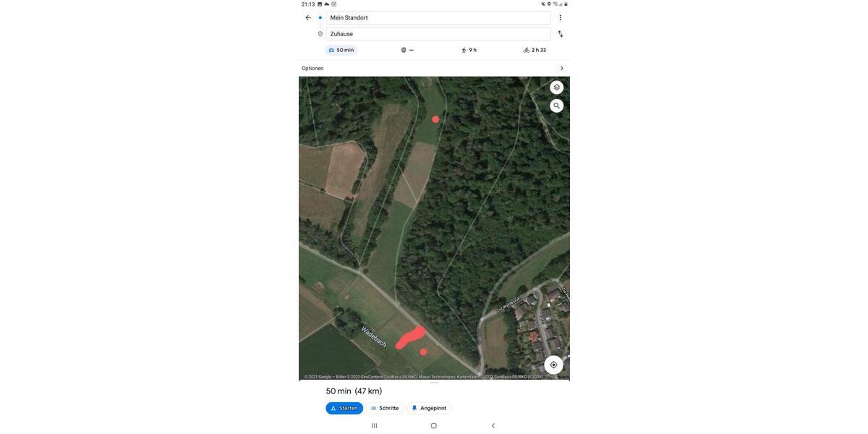Pull up the route details sheet handle
This screenshot has height=434, width=868.
434,383
